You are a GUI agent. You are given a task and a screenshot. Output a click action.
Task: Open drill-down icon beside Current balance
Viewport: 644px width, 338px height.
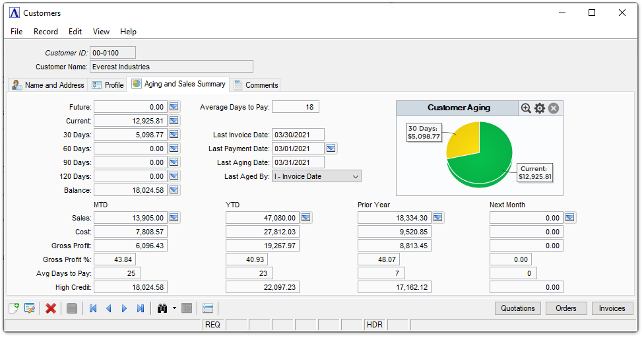click(x=174, y=121)
